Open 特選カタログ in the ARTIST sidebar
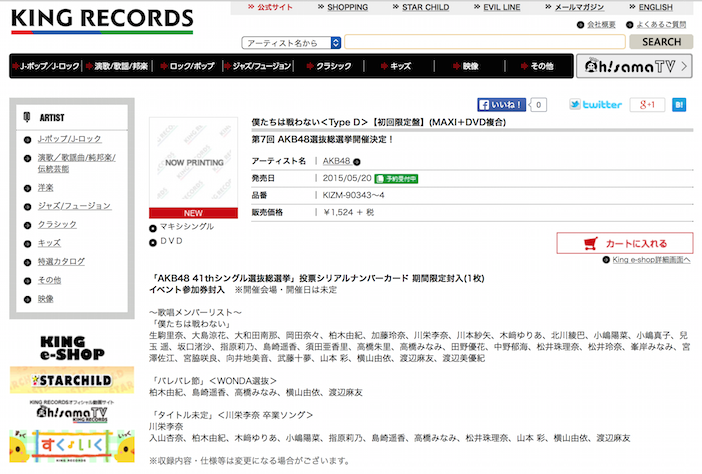 [x=61, y=261]
